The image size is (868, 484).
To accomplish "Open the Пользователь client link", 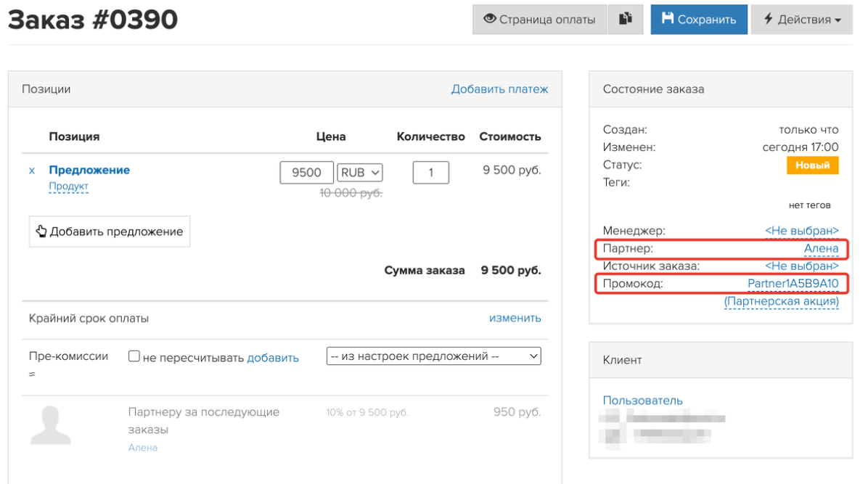I will pos(642,401).
